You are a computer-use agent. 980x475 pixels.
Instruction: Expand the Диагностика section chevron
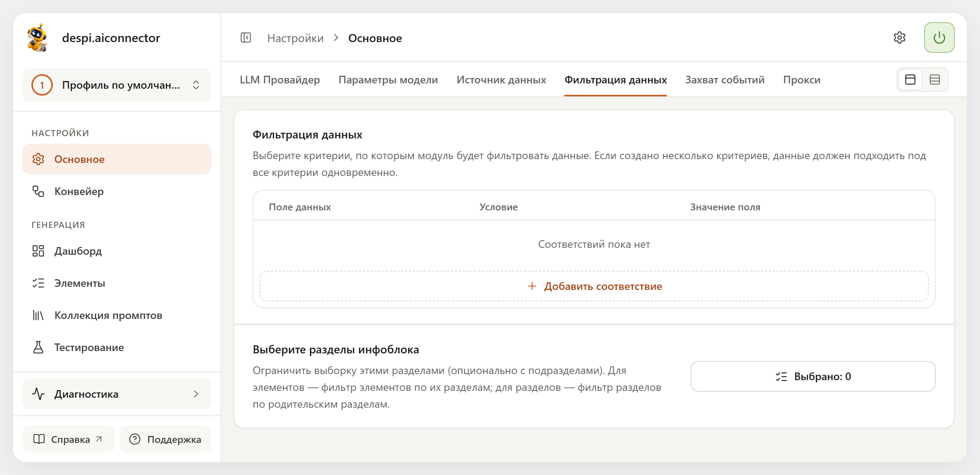coord(196,394)
